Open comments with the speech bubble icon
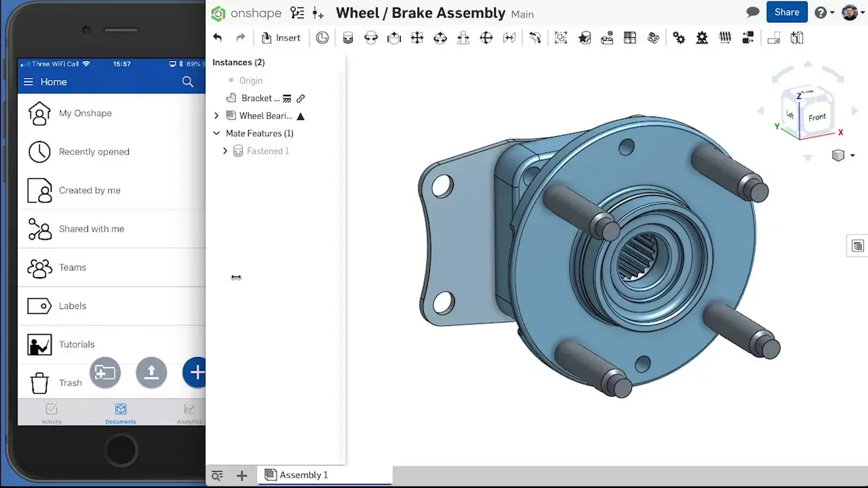Viewport: 868px width, 488px height. [753, 12]
